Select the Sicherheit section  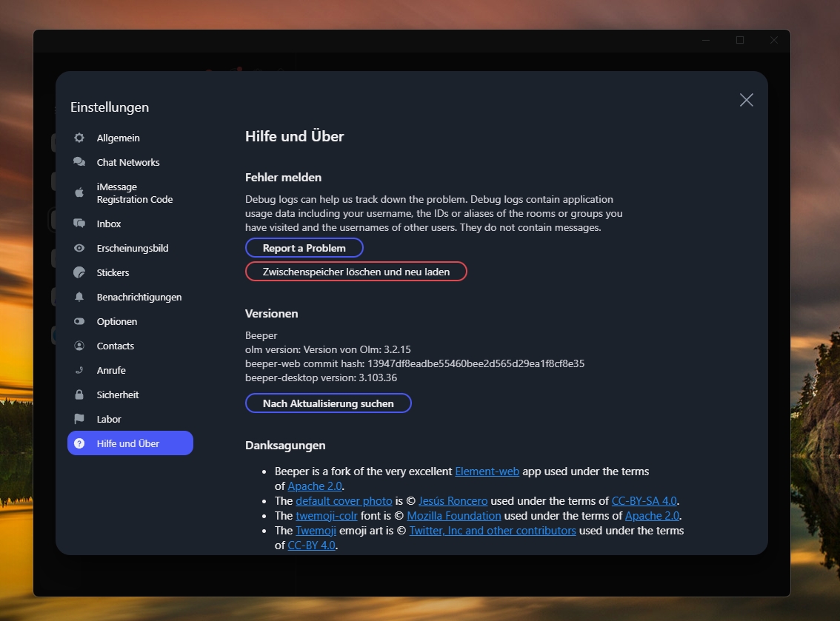coord(130,395)
